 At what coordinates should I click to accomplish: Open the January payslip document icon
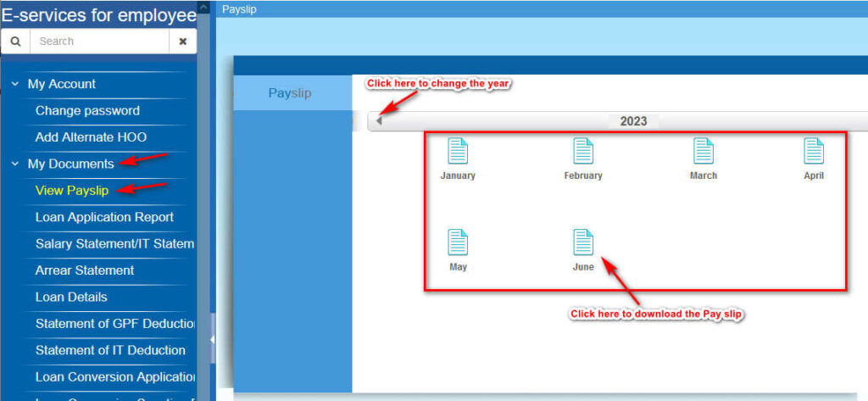[x=458, y=151]
